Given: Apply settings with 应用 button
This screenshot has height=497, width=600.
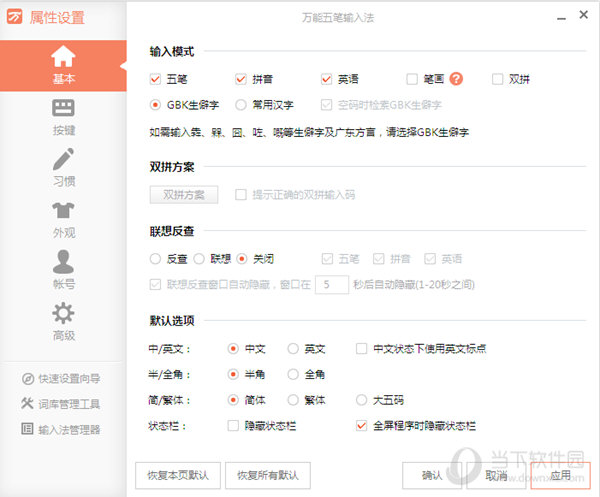Looking at the screenshot, I should (x=561, y=476).
